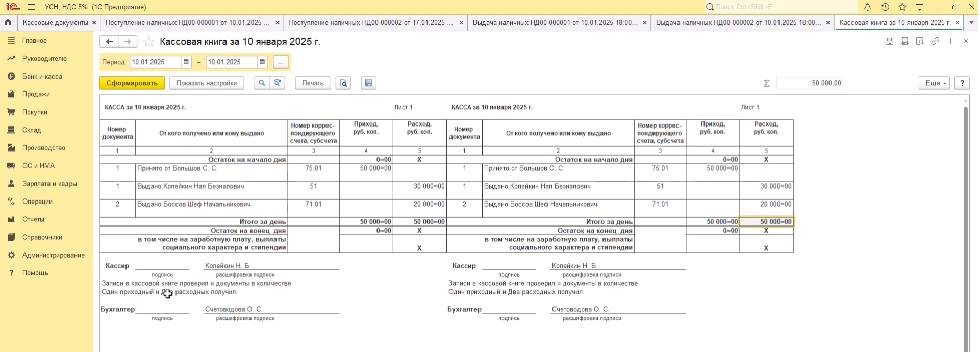Open the tabs list dropdown arrow
Image resolution: width=980 pixels, height=352 pixels.
coord(971,23)
